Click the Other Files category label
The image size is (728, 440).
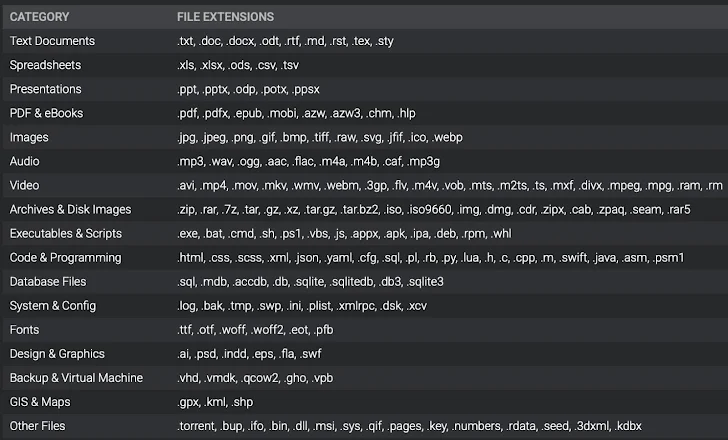click(39, 426)
